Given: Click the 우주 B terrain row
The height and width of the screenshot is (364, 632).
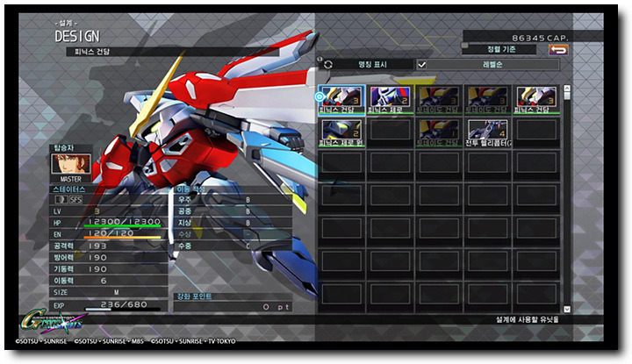Looking at the screenshot, I should click(x=233, y=200).
